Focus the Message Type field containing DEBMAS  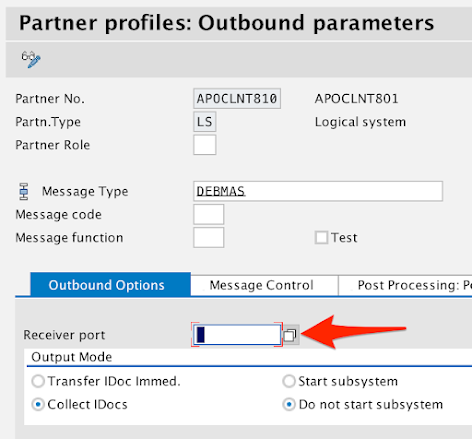tap(318, 191)
